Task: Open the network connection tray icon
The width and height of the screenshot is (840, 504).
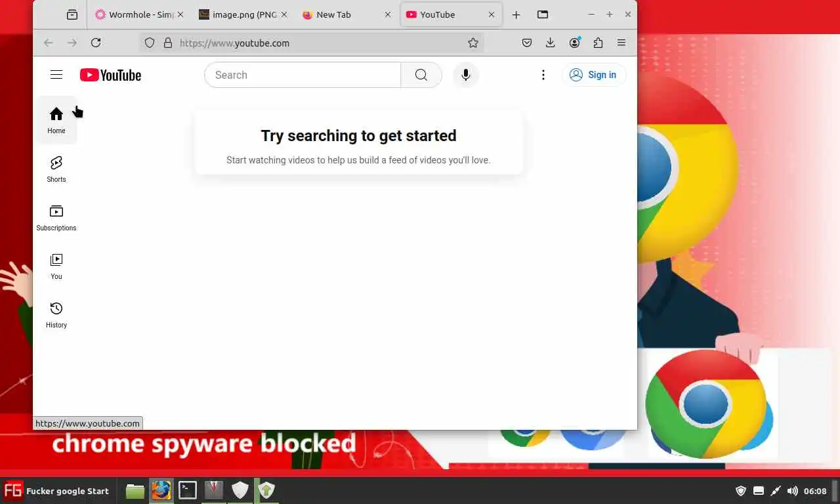Action: (776, 491)
